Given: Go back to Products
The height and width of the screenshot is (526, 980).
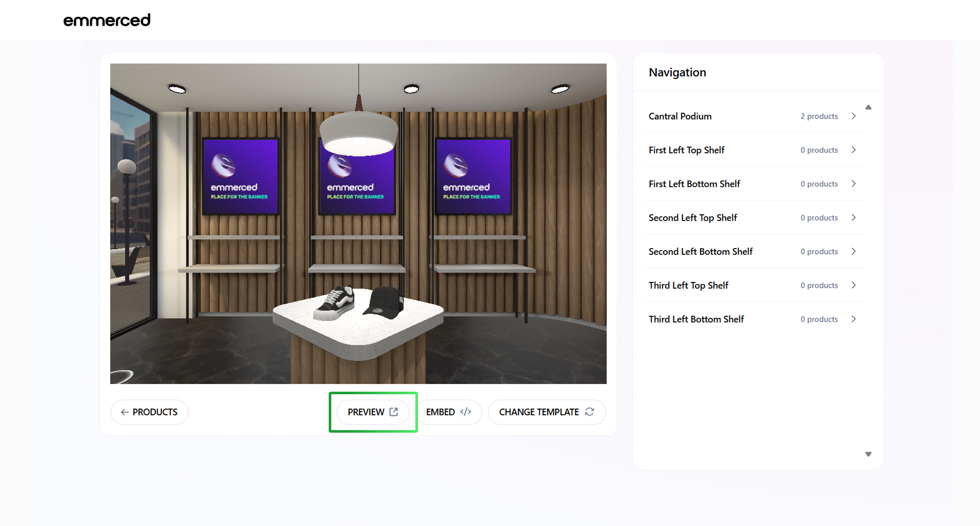Looking at the screenshot, I should tap(149, 412).
